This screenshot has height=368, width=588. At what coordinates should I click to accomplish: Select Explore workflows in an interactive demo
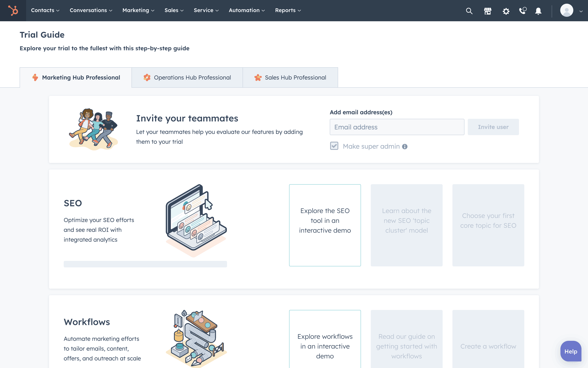click(325, 339)
